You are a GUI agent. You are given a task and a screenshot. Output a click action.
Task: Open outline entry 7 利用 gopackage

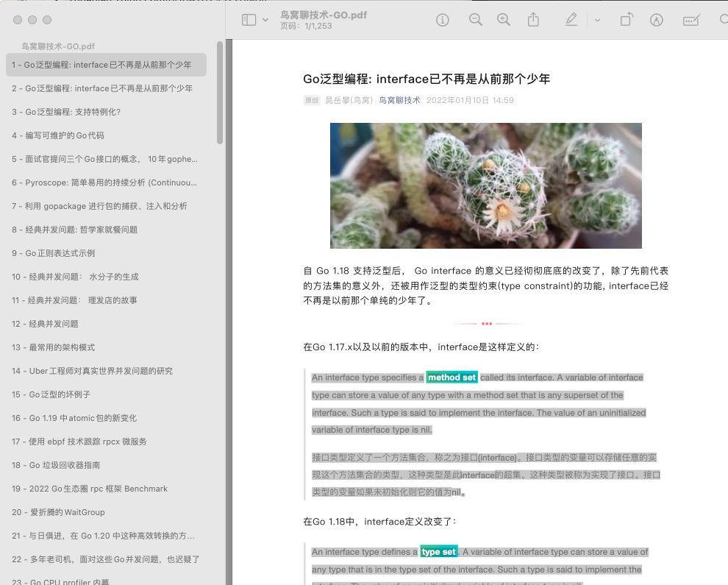[107, 206]
